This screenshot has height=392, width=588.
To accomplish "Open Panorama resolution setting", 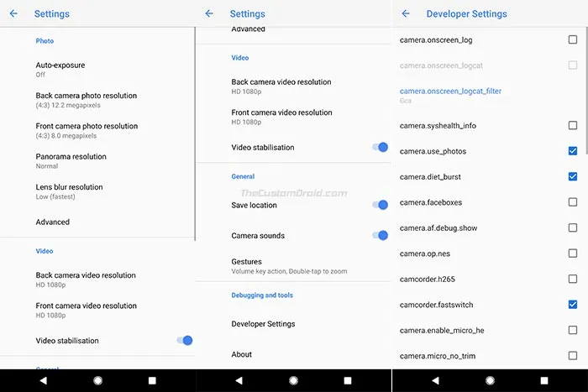I will (x=97, y=161).
